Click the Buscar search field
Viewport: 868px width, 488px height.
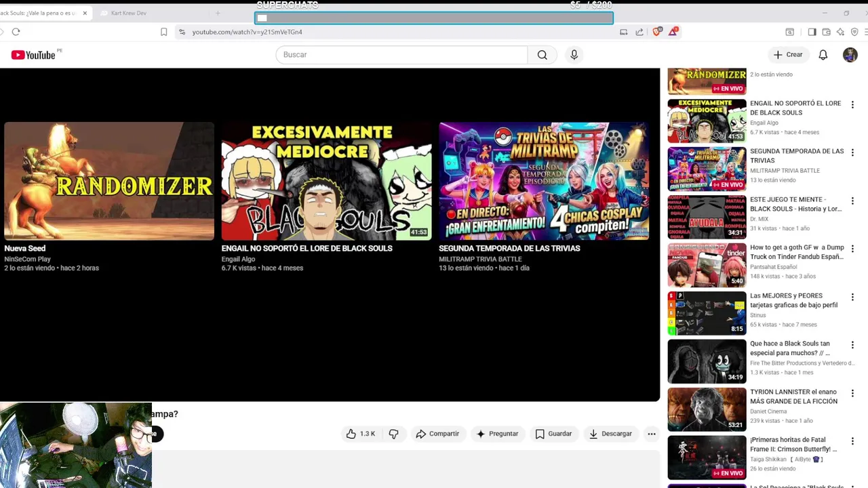point(401,55)
